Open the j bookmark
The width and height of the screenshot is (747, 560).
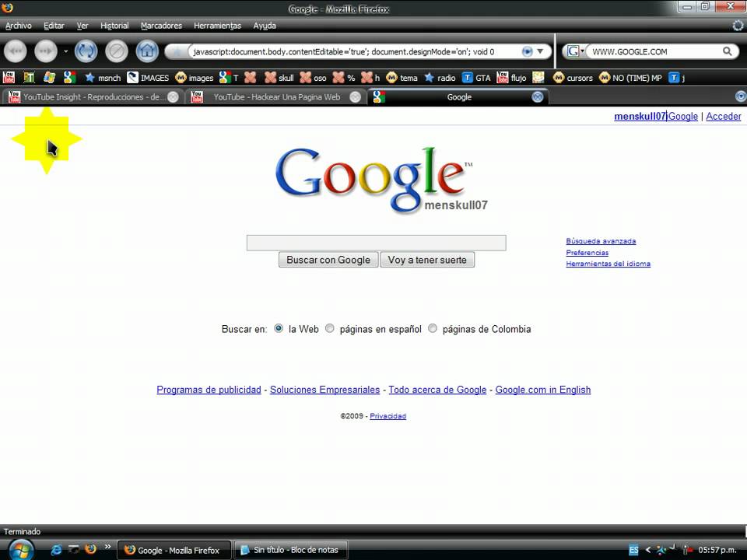(677, 78)
